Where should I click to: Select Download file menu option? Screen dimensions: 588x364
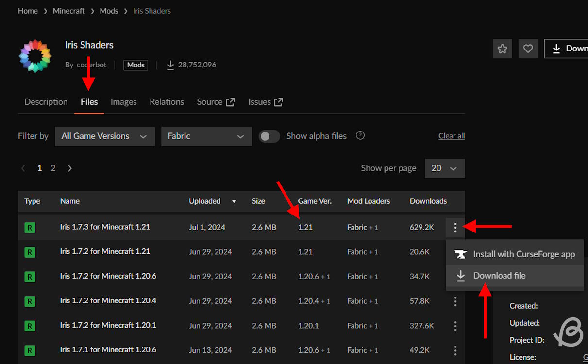tap(499, 276)
